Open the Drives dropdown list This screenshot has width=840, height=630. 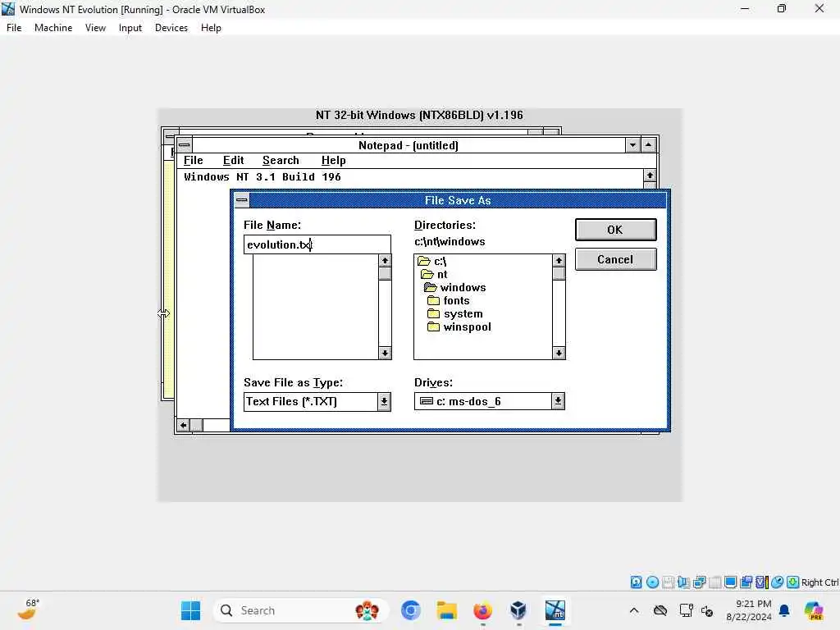coord(558,401)
